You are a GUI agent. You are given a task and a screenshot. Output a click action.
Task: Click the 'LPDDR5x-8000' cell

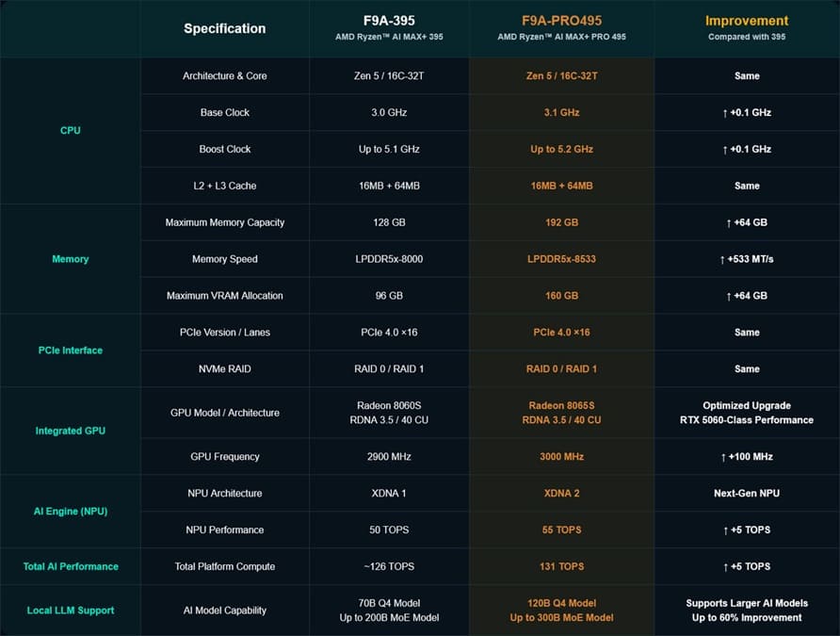click(389, 259)
